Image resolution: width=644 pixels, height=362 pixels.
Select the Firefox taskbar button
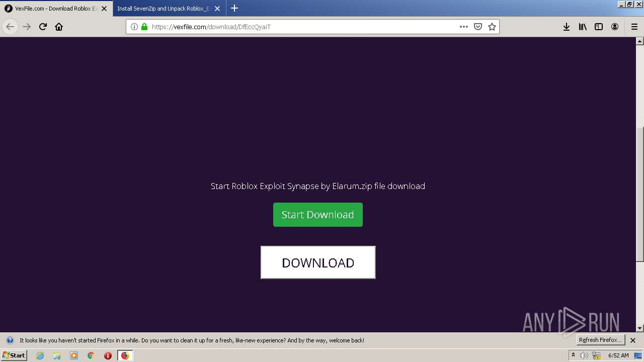[125, 355]
